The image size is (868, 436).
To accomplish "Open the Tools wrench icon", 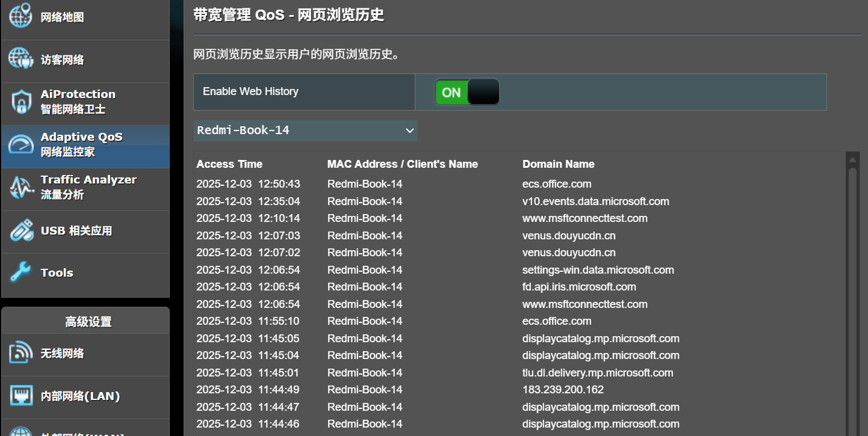I will coord(21,273).
